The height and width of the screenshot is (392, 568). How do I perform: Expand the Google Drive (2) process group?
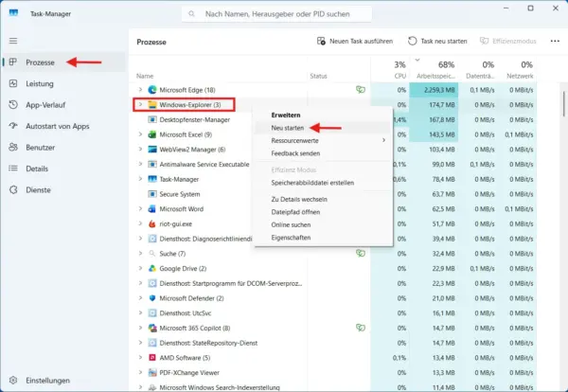[140, 268]
